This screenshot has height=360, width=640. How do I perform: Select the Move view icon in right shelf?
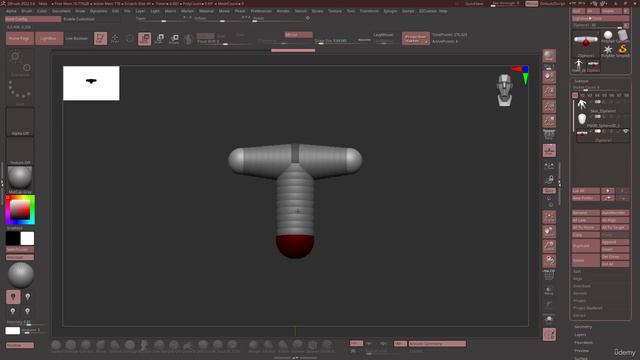(549, 232)
